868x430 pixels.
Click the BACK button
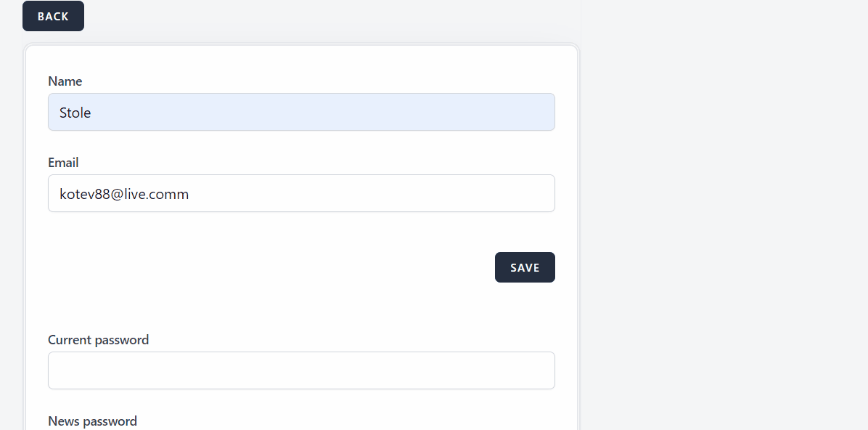click(53, 16)
